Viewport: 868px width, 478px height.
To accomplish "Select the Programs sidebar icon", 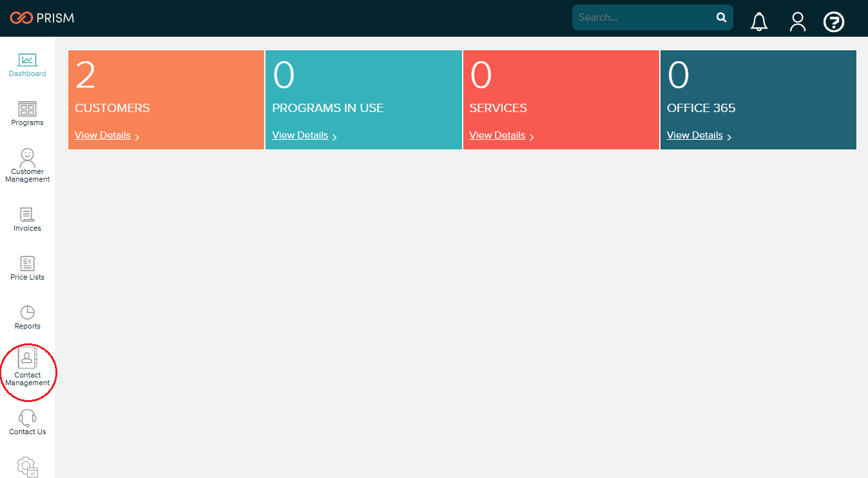I will [27, 114].
